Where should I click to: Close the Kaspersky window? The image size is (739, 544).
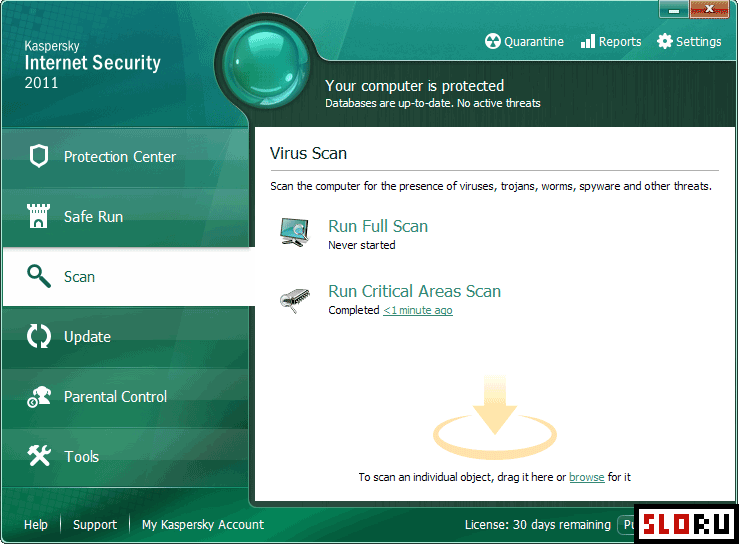[x=708, y=9]
